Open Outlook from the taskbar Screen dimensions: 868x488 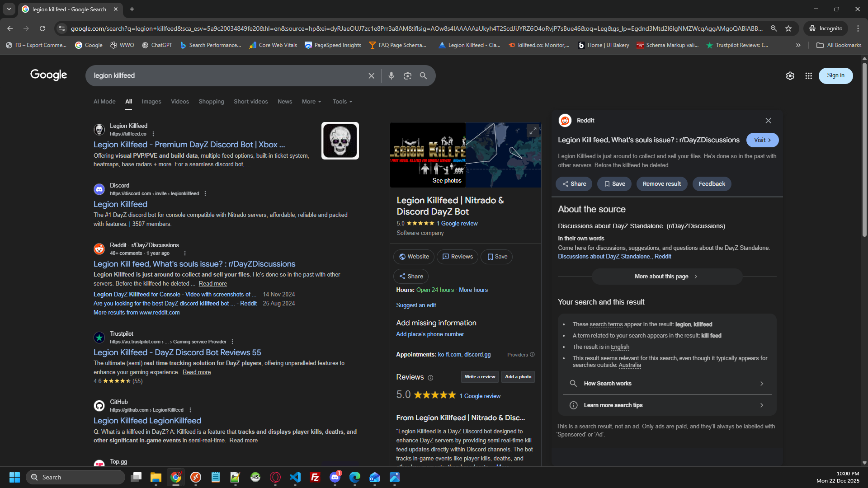[375, 477]
